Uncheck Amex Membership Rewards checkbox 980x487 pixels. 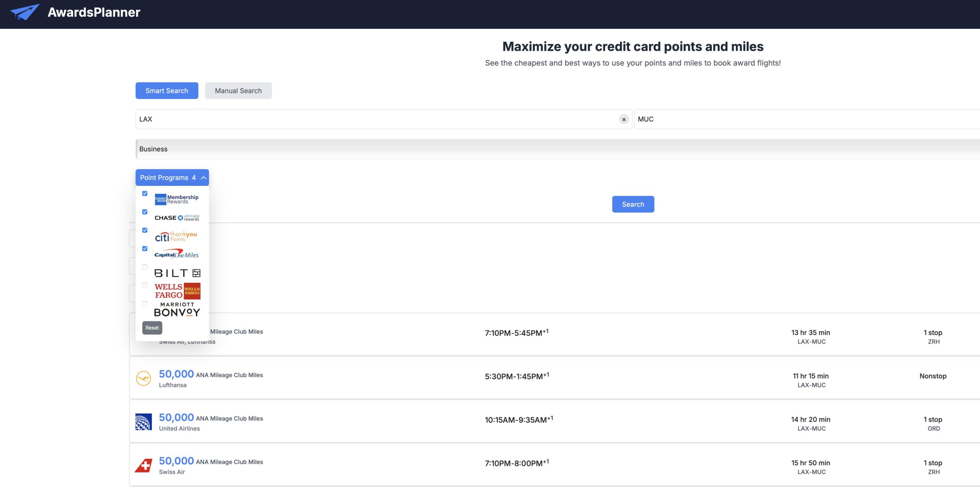(x=145, y=193)
